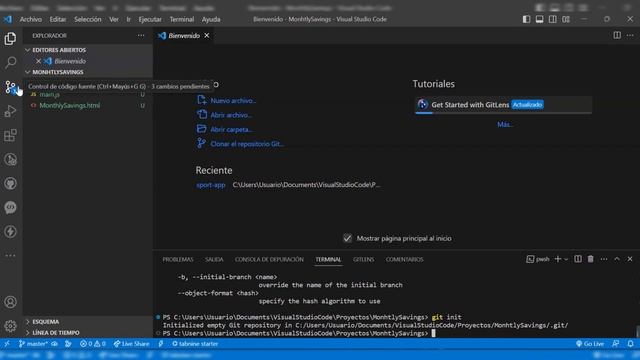Open Run and Debug view

[x=11, y=111]
